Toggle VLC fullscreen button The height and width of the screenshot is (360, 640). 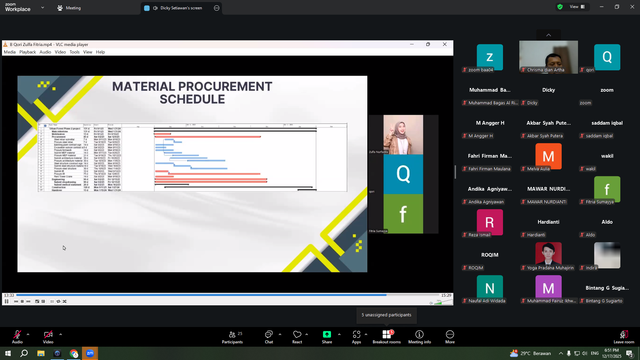(37, 301)
